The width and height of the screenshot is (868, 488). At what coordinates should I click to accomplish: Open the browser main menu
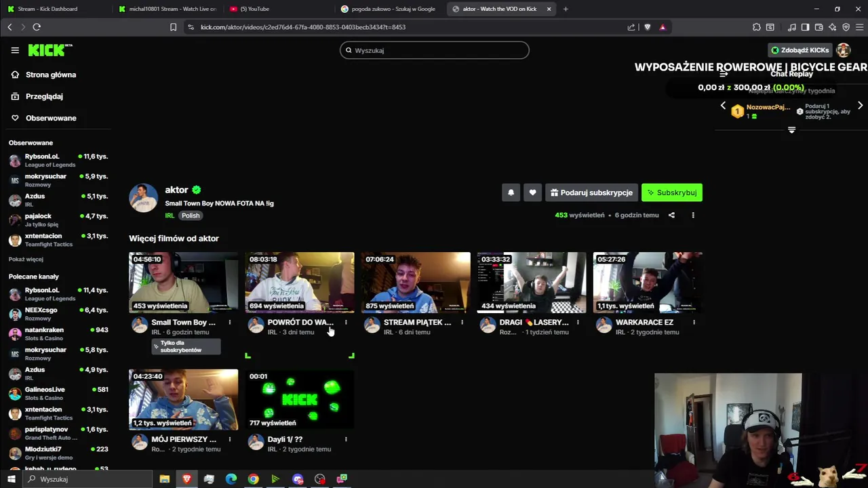859,27
